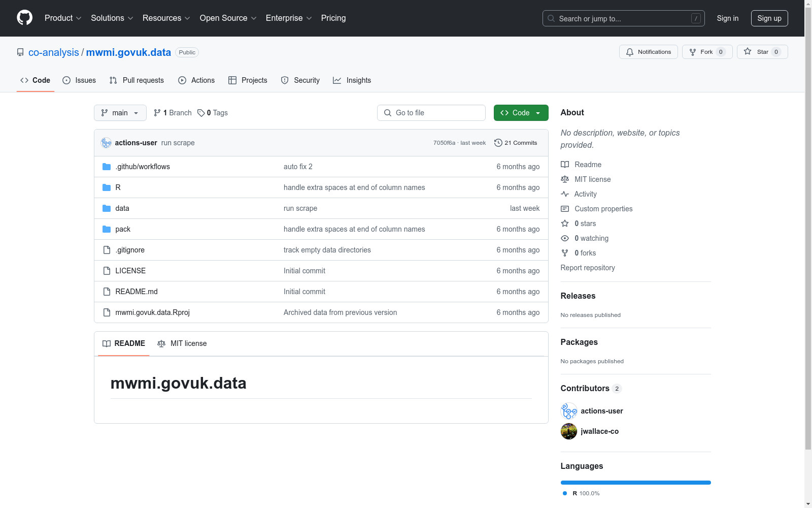The height and width of the screenshot is (508, 812).
Task: Open the Packages heading link
Action: [x=579, y=342]
